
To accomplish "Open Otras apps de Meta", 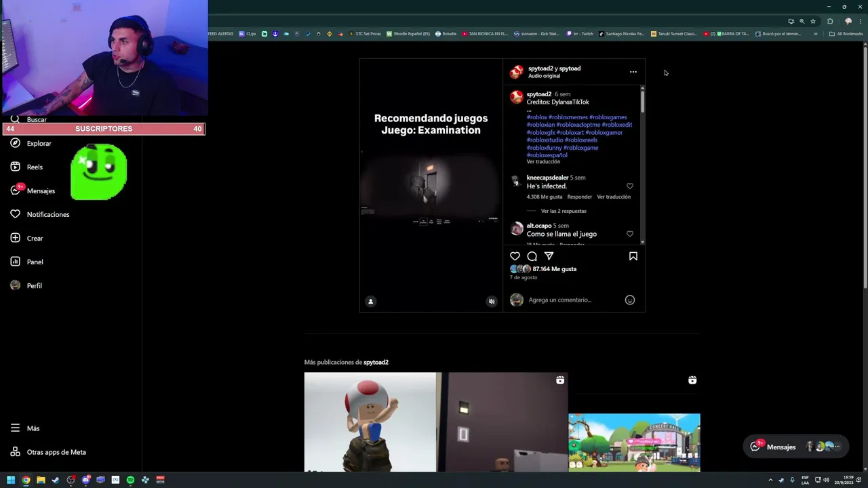I will (x=56, y=452).
